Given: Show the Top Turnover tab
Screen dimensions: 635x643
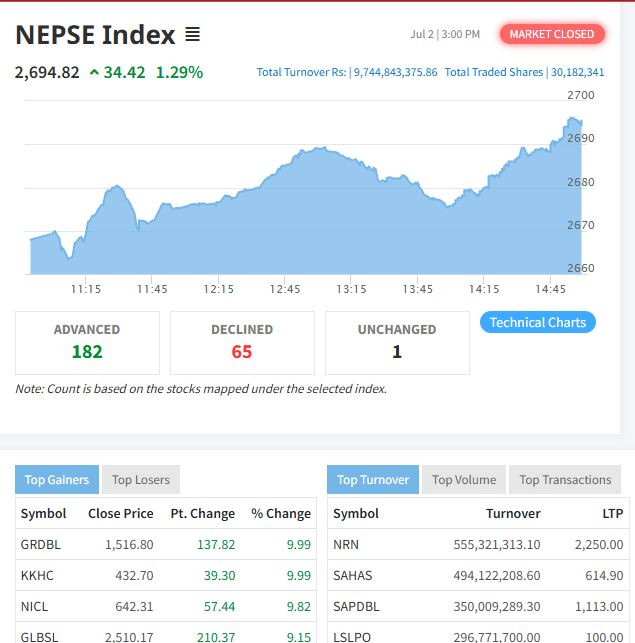Looking at the screenshot, I should click(x=373, y=480).
